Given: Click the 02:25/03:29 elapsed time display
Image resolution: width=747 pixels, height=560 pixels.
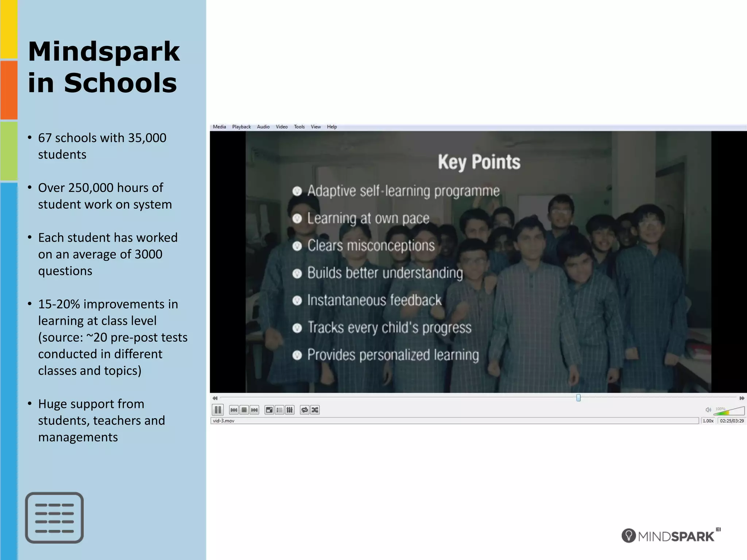Looking at the screenshot, I should click(x=732, y=421).
